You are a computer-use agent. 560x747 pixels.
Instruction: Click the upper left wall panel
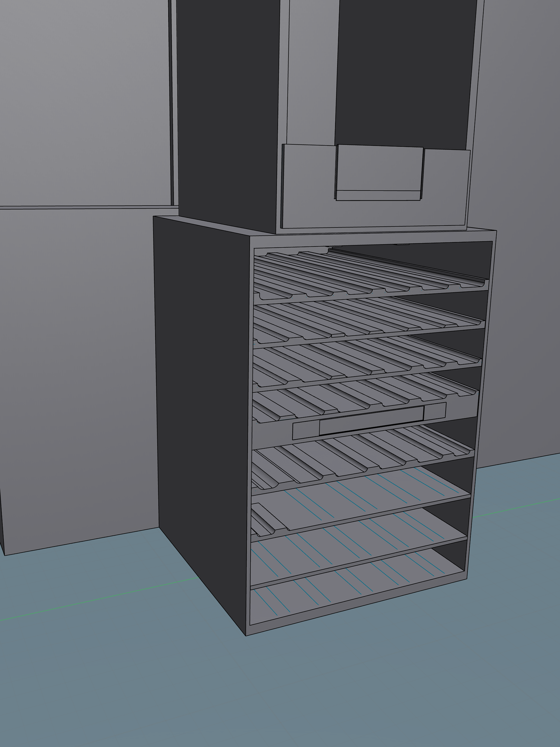click(85, 101)
